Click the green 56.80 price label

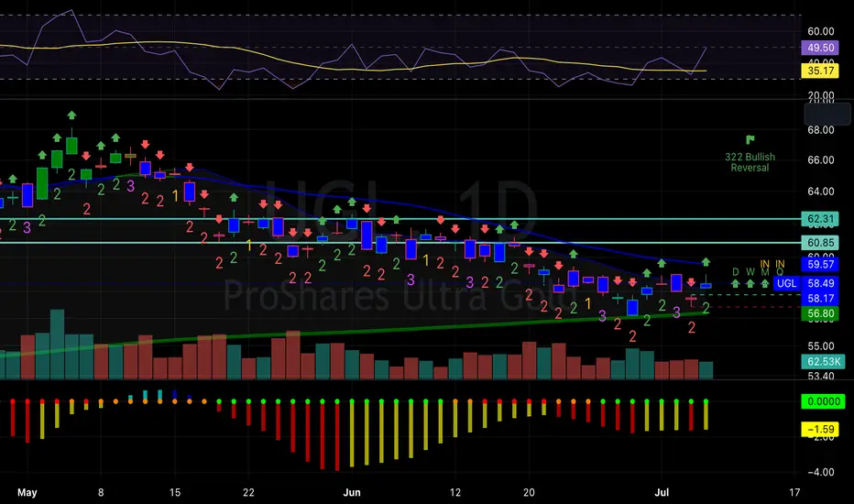[820, 313]
